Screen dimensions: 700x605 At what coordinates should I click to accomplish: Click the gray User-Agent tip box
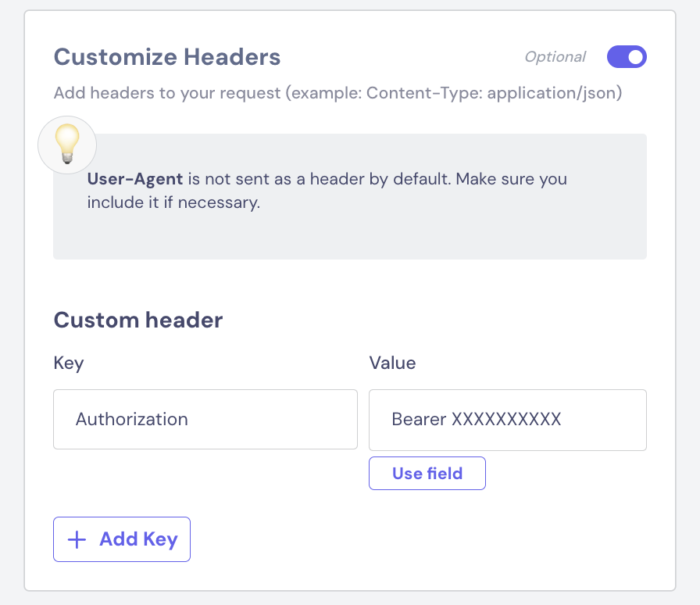[350, 197]
